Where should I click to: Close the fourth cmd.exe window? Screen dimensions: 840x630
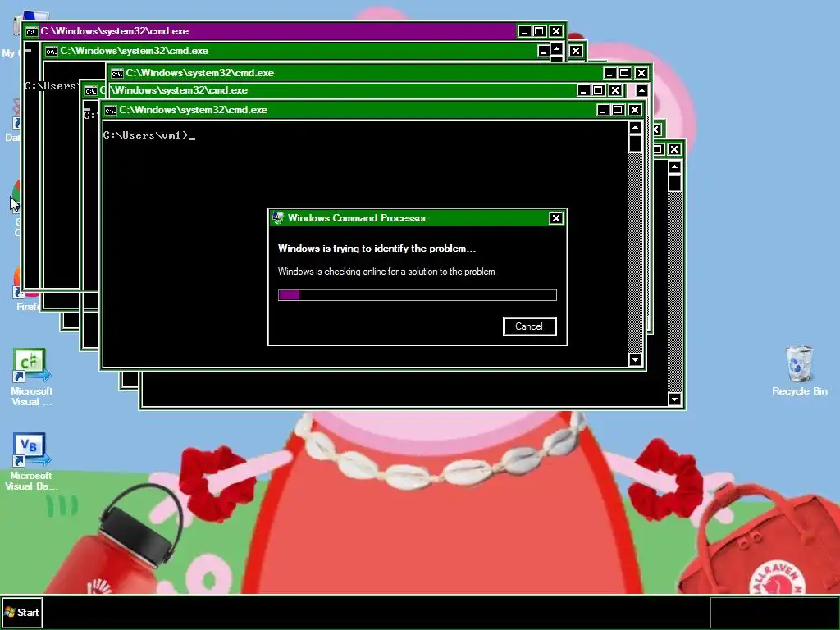click(615, 90)
